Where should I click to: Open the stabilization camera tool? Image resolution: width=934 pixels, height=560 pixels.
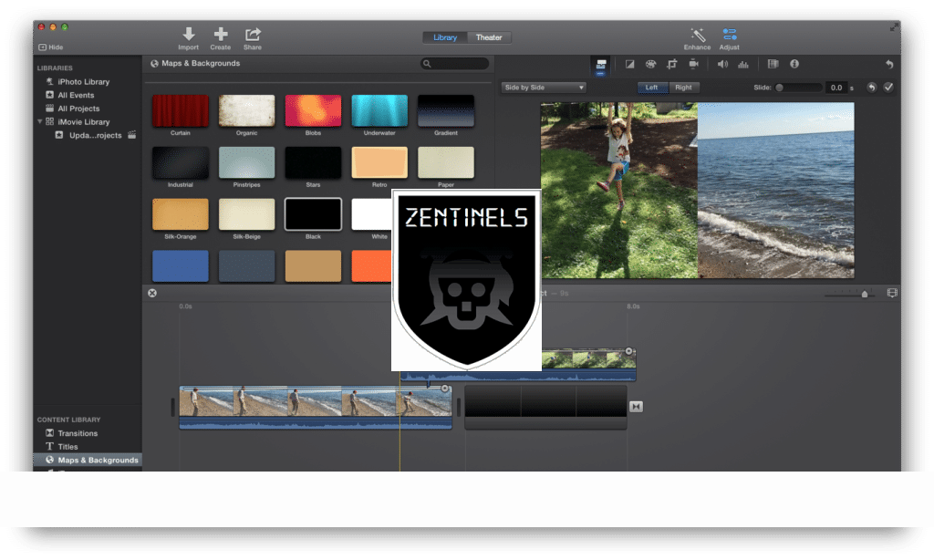click(693, 64)
